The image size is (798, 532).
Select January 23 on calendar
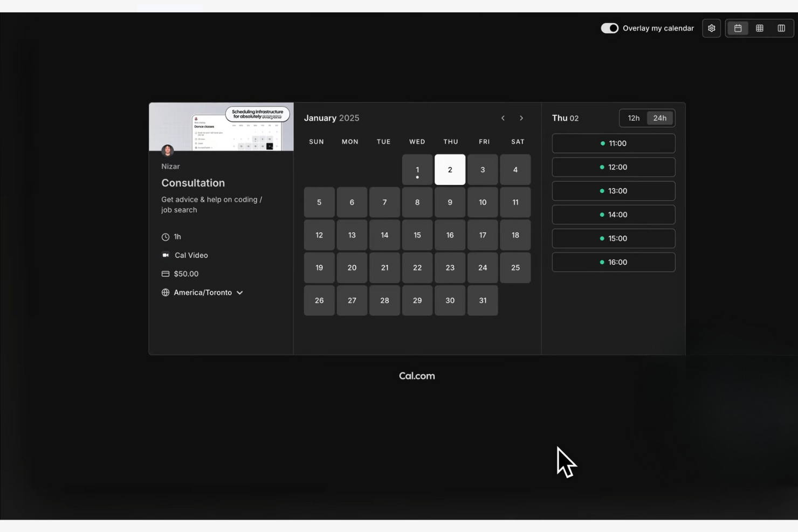(x=450, y=267)
